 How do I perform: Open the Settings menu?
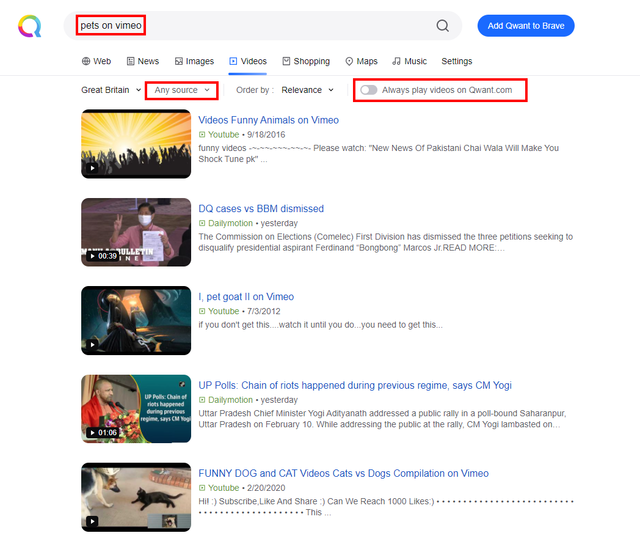click(457, 61)
